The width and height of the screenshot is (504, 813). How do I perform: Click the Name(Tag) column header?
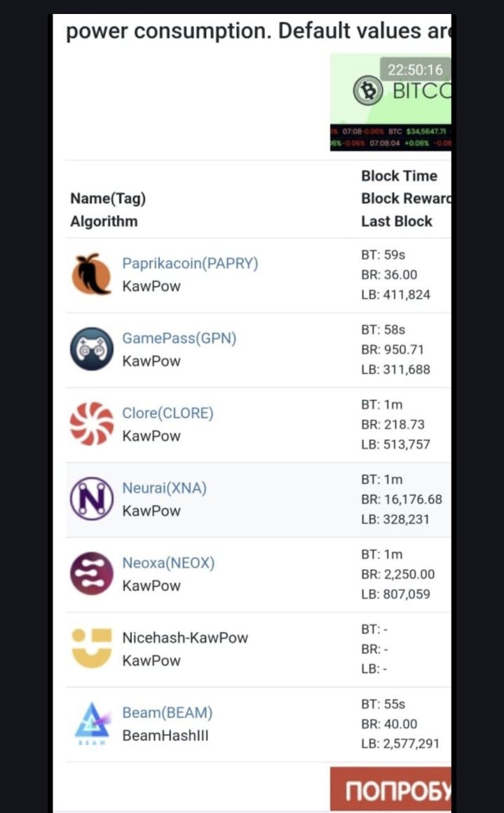coord(108,198)
